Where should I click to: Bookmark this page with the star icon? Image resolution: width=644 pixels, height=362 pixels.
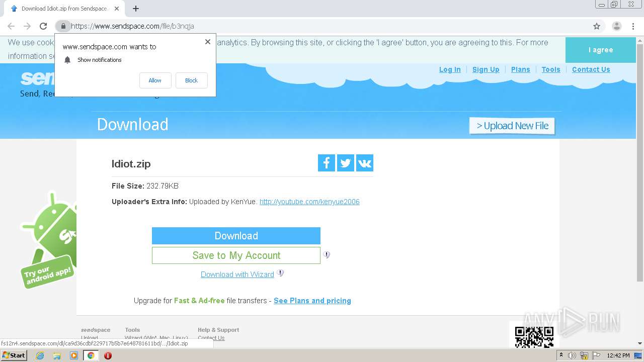point(597,26)
